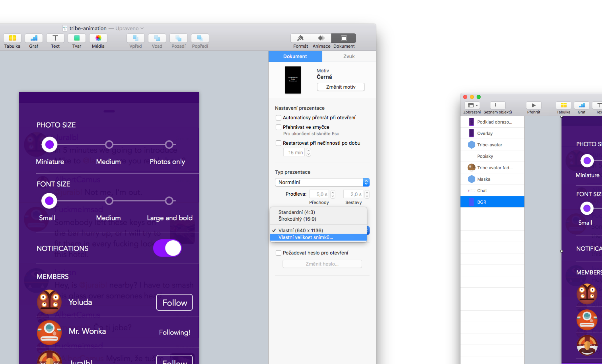Insert a chart using the Graf icon

click(x=34, y=38)
